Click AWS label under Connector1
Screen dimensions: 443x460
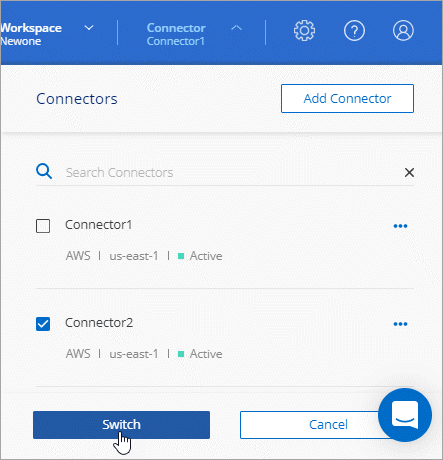78,256
